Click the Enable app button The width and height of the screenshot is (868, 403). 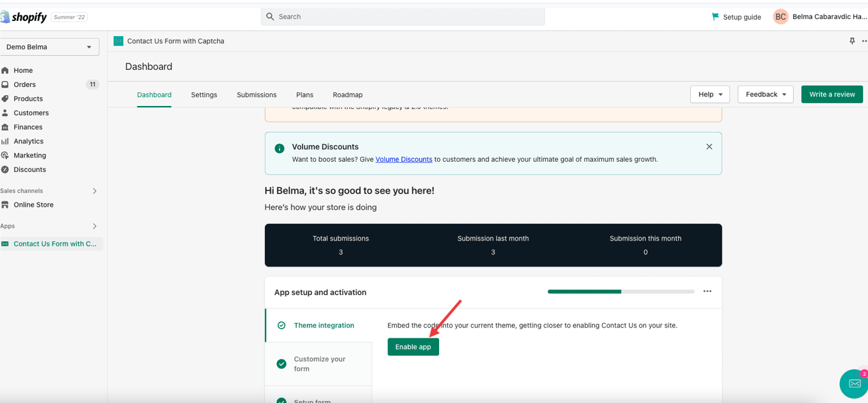(x=413, y=347)
